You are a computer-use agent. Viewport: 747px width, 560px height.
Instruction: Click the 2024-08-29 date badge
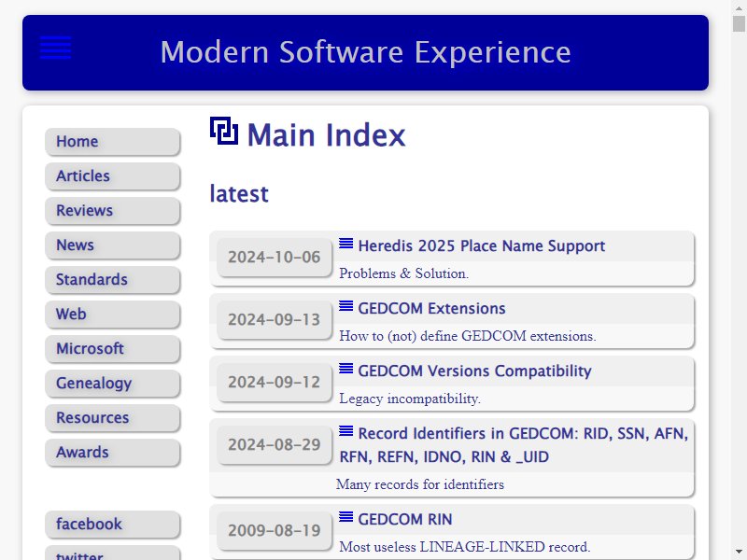coord(275,445)
